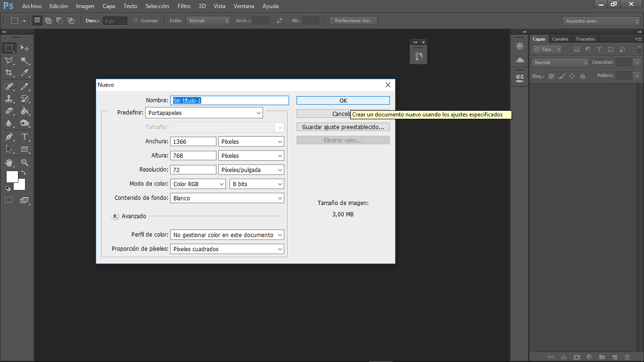Image resolution: width=644 pixels, height=362 pixels.
Task: Click OK in the Nuevo dialog
Action: (343, 100)
